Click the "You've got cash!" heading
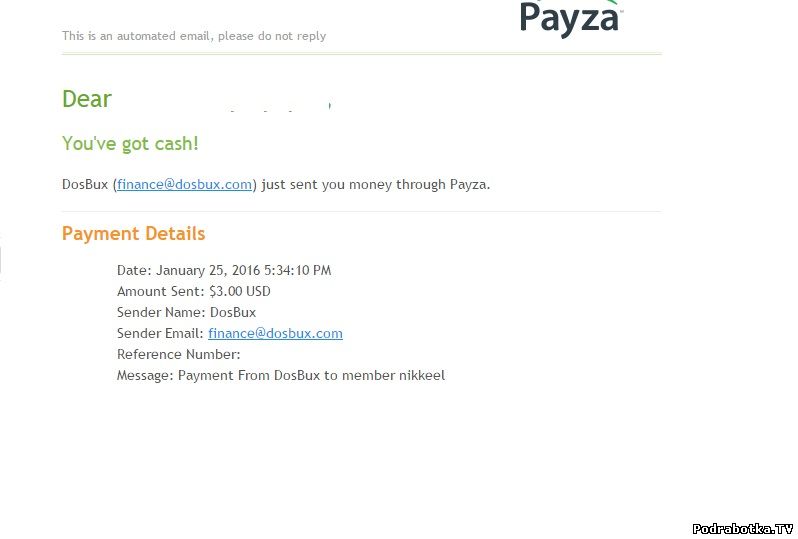The image size is (798, 539). (130, 143)
